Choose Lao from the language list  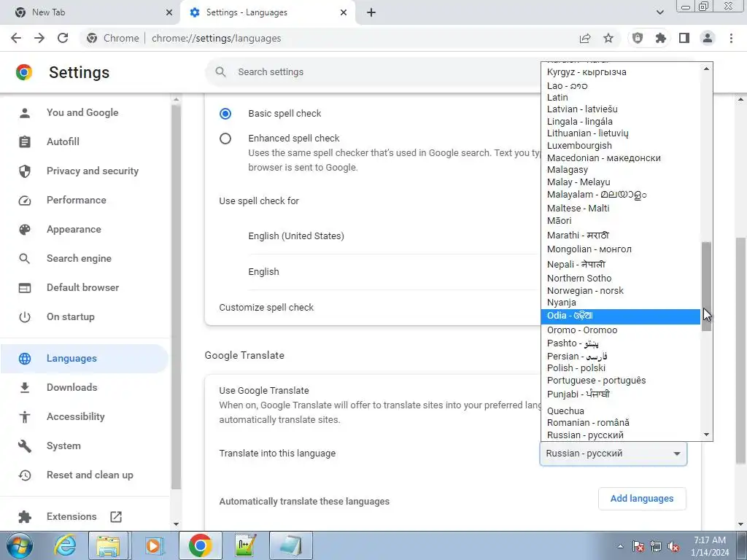tap(620, 86)
